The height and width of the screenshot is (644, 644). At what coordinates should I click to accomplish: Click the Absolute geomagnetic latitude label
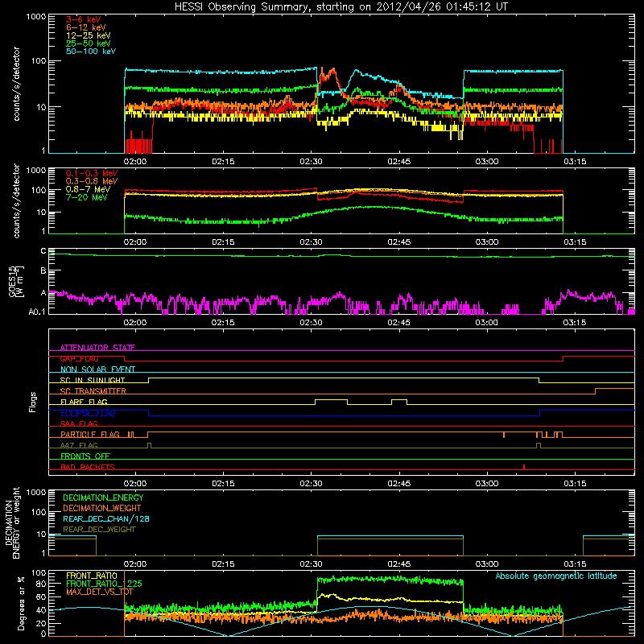pos(556,576)
